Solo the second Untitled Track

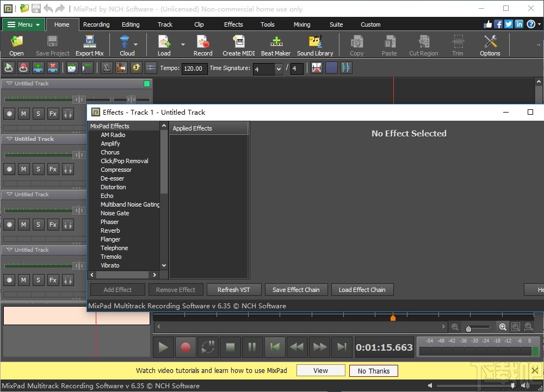click(x=38, y=169)
